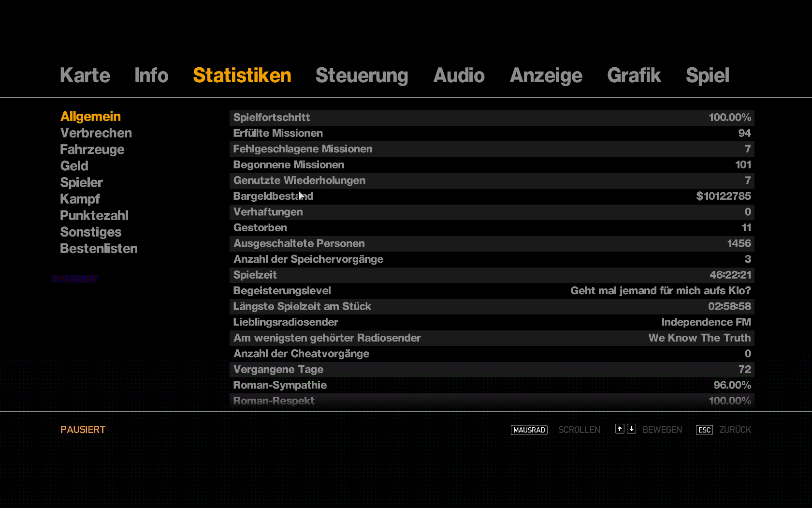Screen dimensions: 812x508
Task: Select the Statistiken tab
Action: [x=242, y=75]
